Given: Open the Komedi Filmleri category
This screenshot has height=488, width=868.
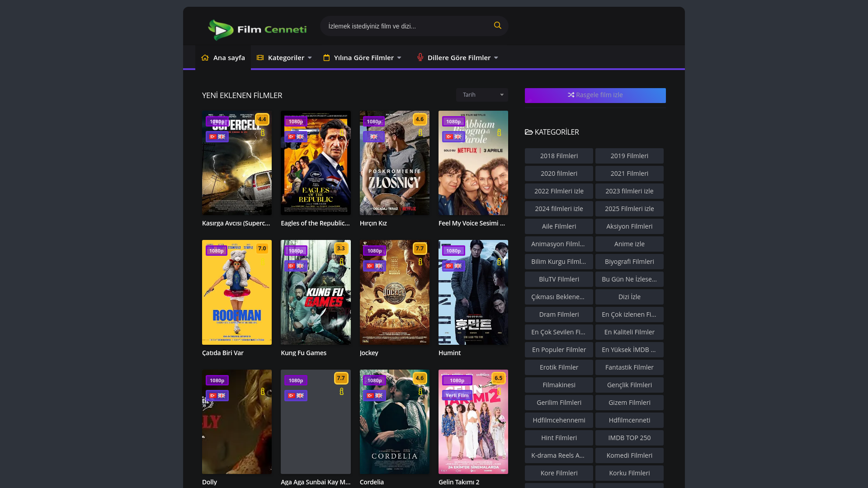Looking at the screenshot, I should pos(629,455).
